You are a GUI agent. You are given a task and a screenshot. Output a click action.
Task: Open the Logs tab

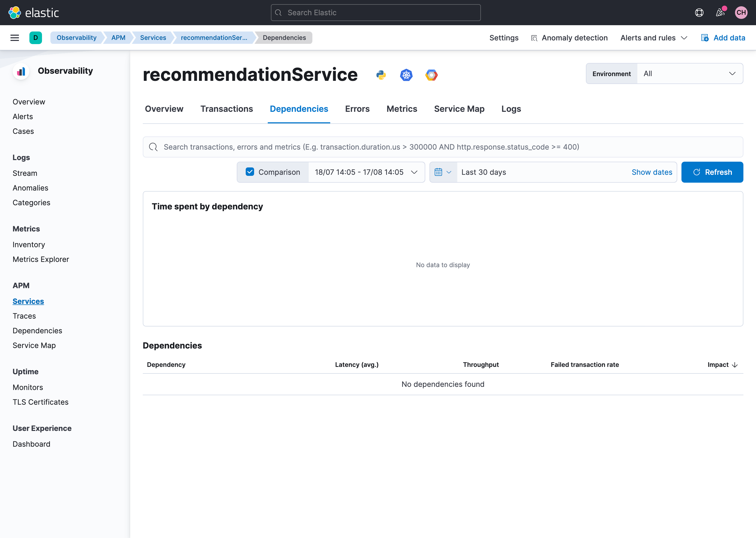511,109
